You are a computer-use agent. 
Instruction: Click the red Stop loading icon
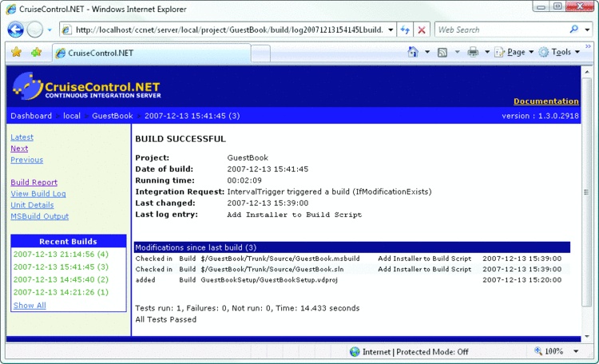tap(422, 30)
